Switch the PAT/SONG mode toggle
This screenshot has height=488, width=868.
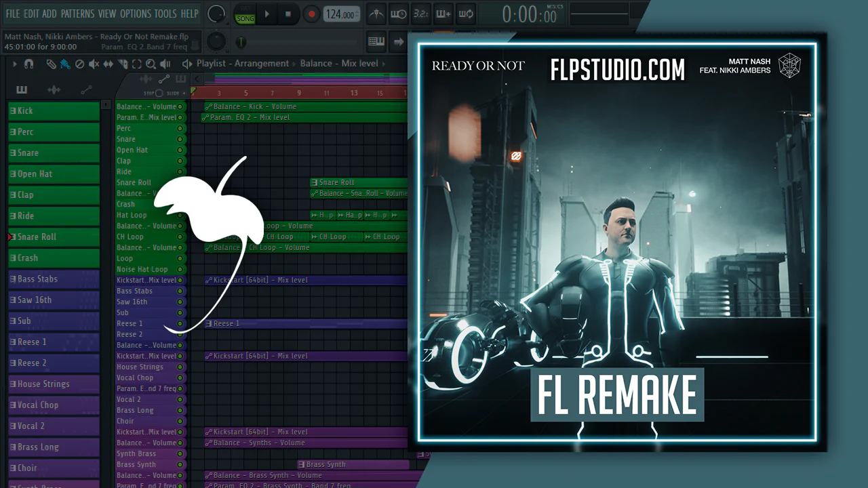(x=245, y=15)
